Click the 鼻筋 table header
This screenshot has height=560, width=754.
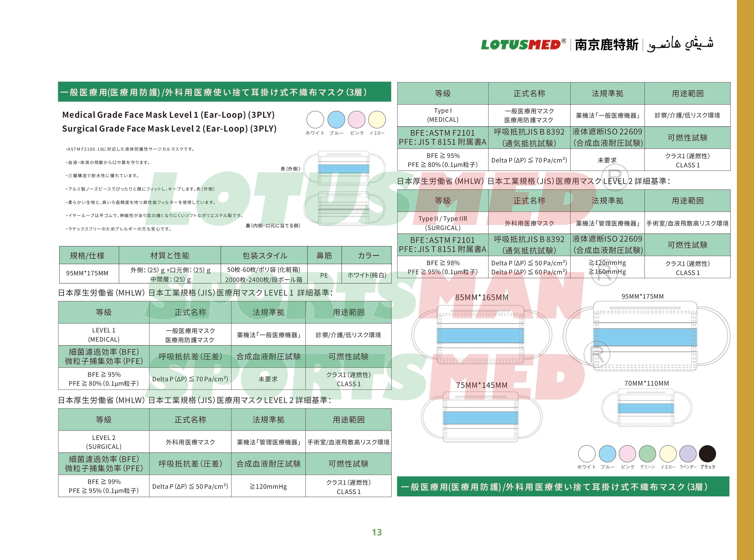pyautogui.click(x=324, y=256)
